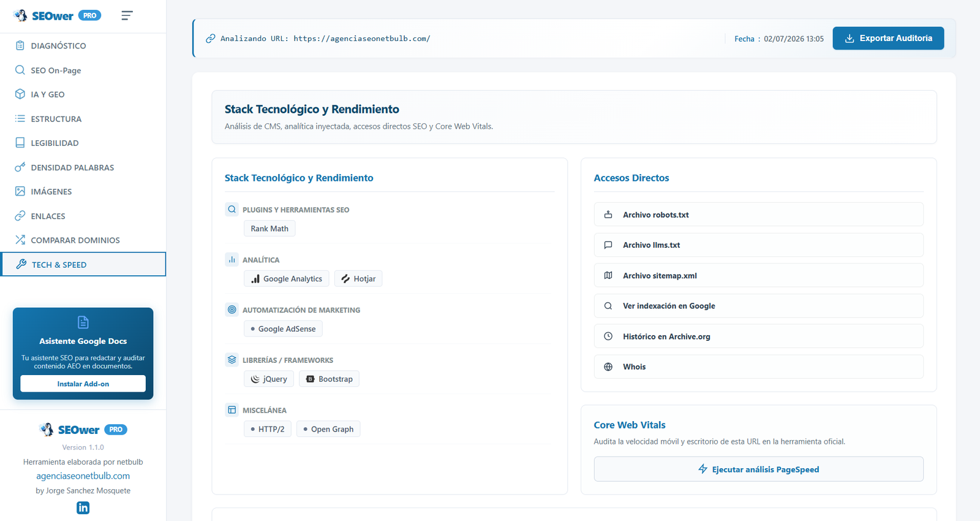Click the jQuery library tag
Screen dimensions: 980x521
tap(269, 379)
